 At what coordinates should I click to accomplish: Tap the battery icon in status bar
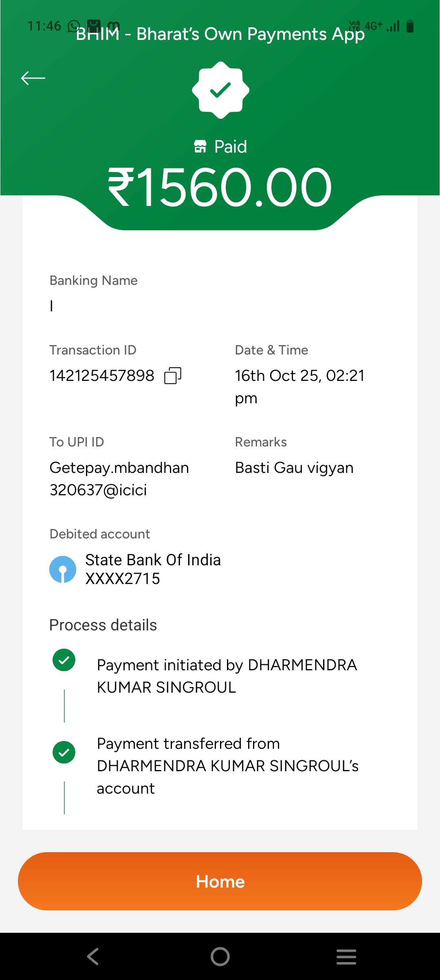[410, 26]
